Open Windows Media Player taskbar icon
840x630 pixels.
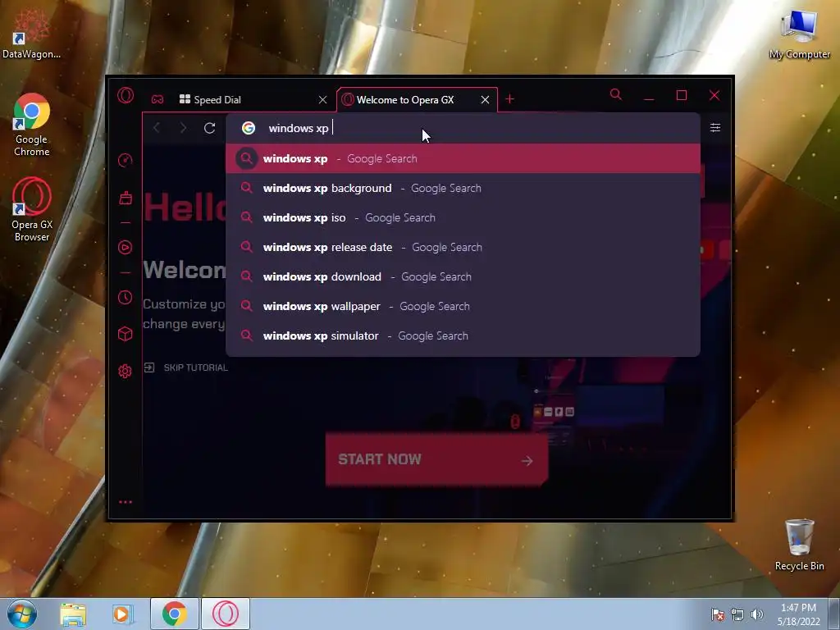121,614
